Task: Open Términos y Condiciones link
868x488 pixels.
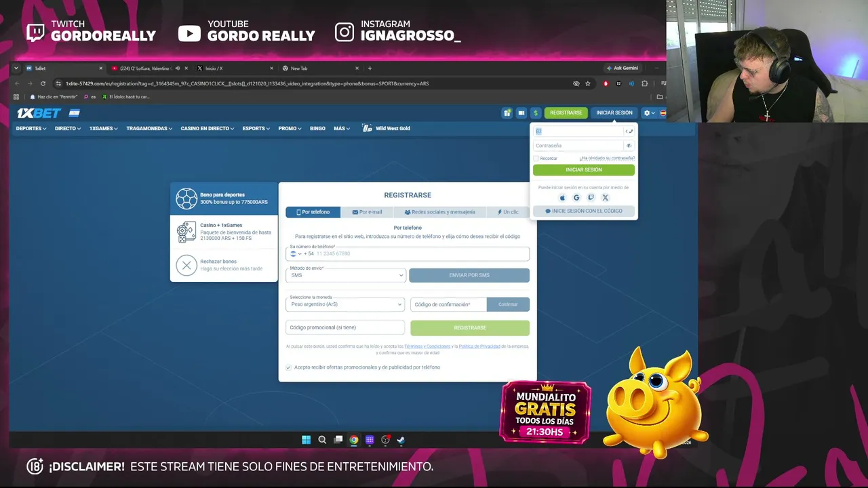Action: [428, 346]
